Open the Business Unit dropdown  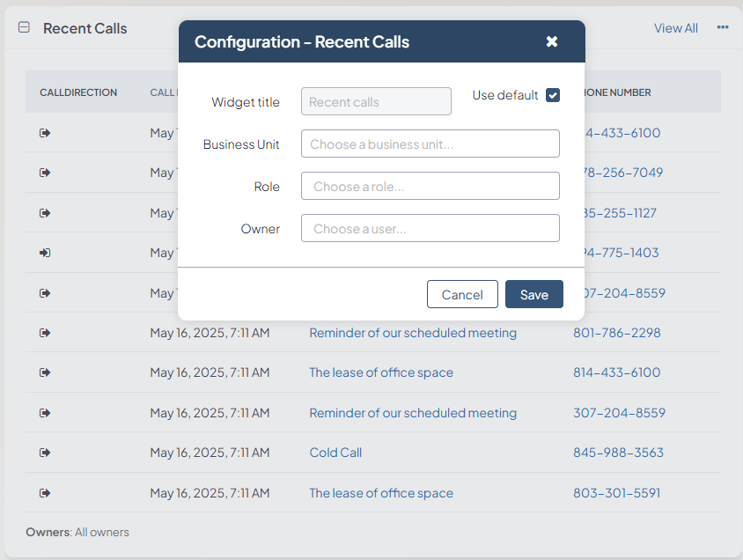coord(430,144)
